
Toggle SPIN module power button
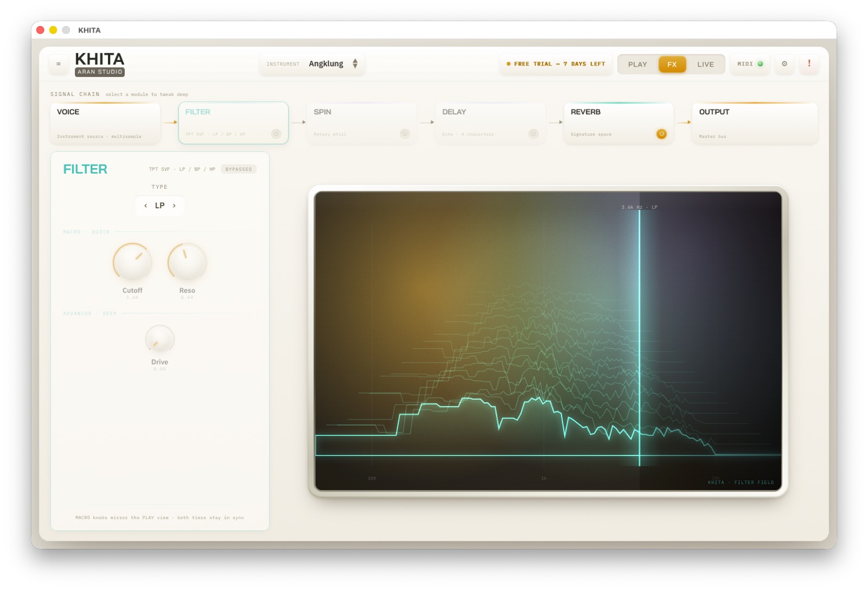405,133
